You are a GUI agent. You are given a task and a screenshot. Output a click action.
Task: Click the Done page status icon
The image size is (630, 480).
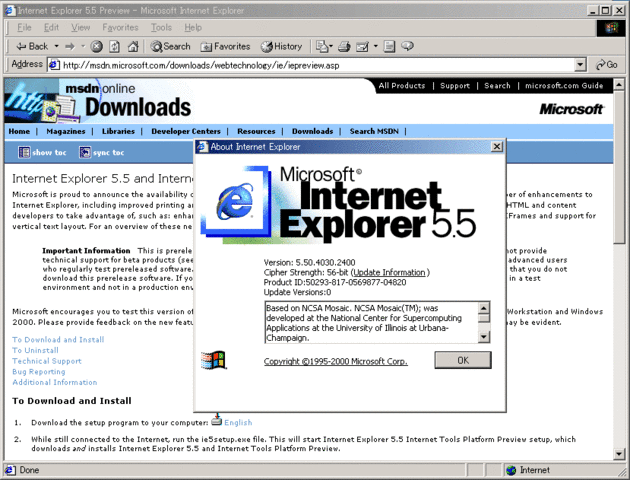point(10,470)
